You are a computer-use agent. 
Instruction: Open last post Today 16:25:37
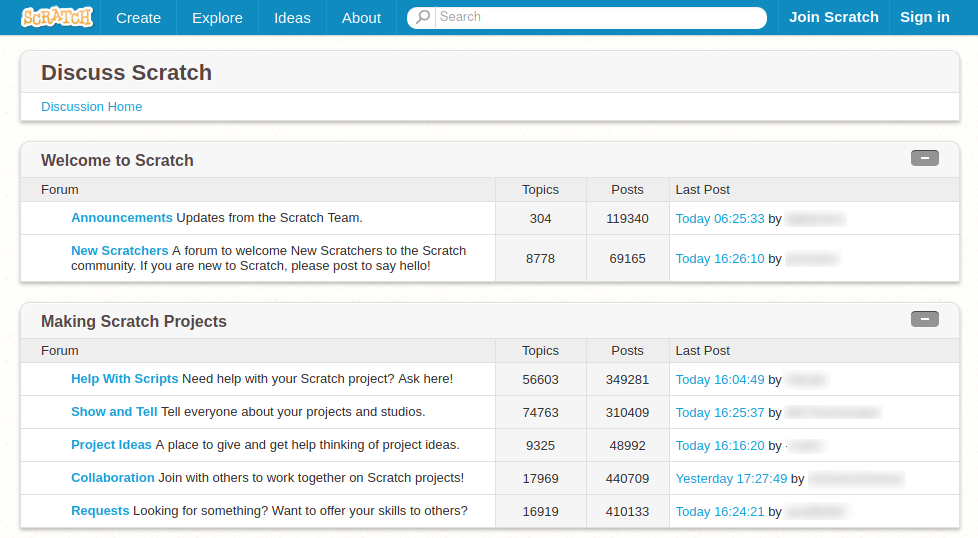pyautogui.click(x=720, y=413)
